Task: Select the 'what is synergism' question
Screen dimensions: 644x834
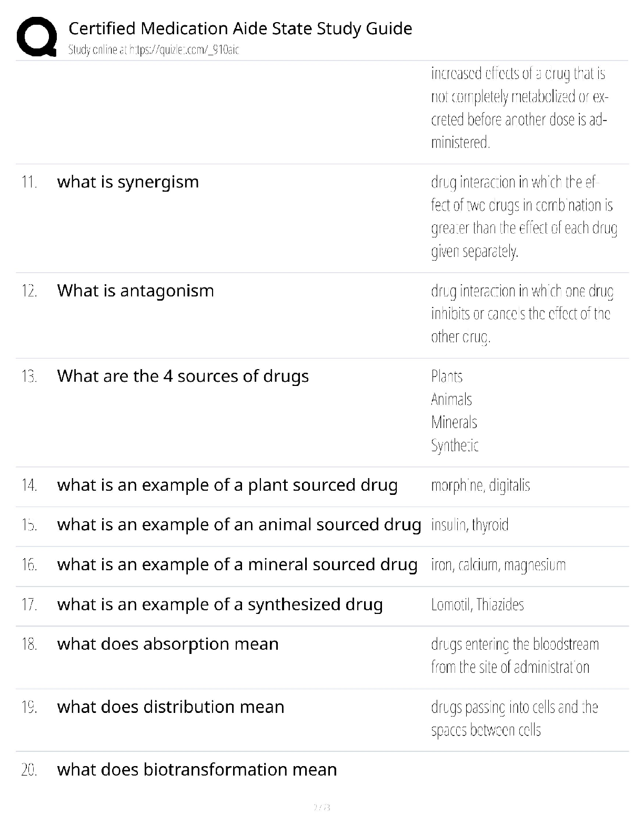Action: (128, 182)
